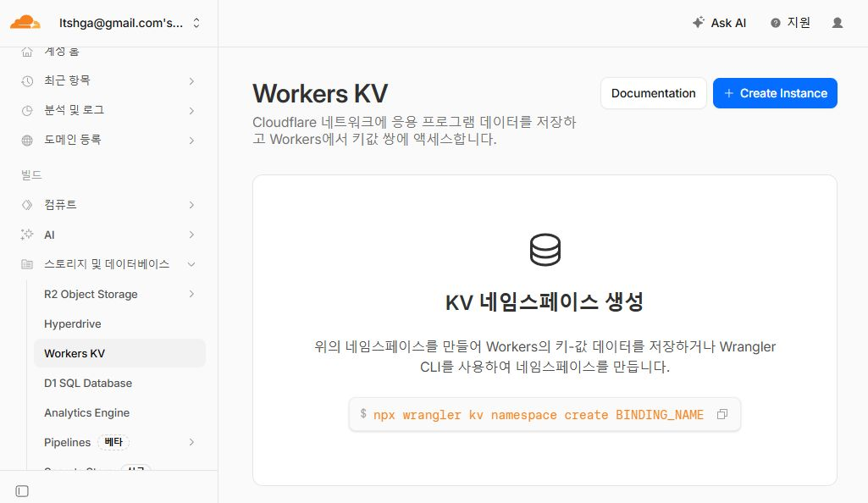868x503 pixels.
Task: Click the 최근 항목 clock icon
Action: pyautogui.click(x=27, y=80)
